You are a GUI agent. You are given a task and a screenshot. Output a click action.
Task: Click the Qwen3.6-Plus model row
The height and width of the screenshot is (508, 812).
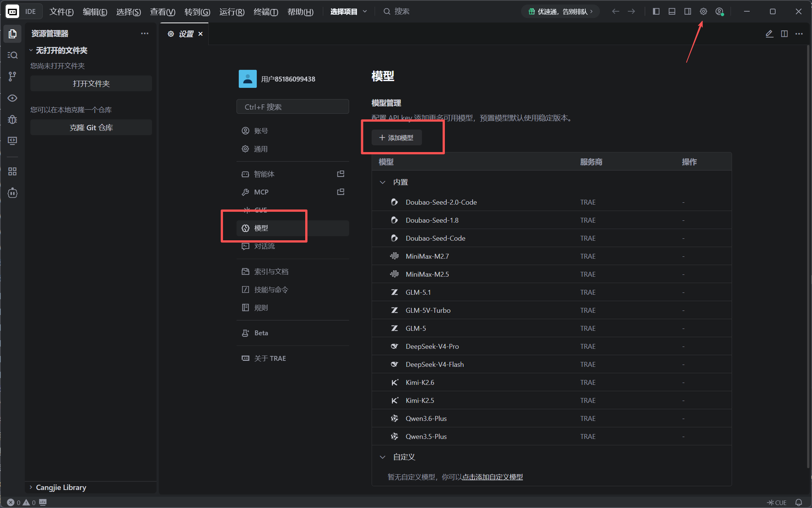click(x=551, y=418)
